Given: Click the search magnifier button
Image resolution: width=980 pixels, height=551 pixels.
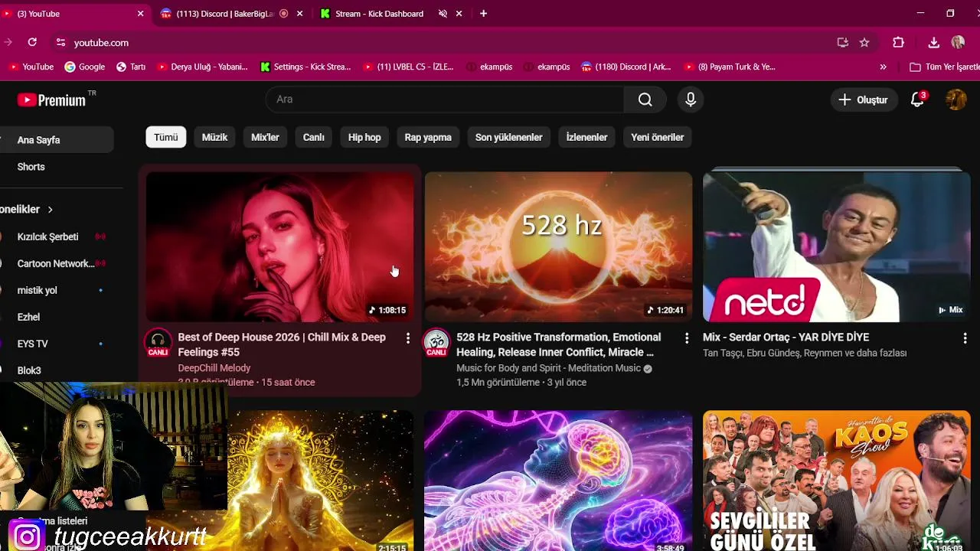Looking at the screenshot, I should tap(645, 99).
